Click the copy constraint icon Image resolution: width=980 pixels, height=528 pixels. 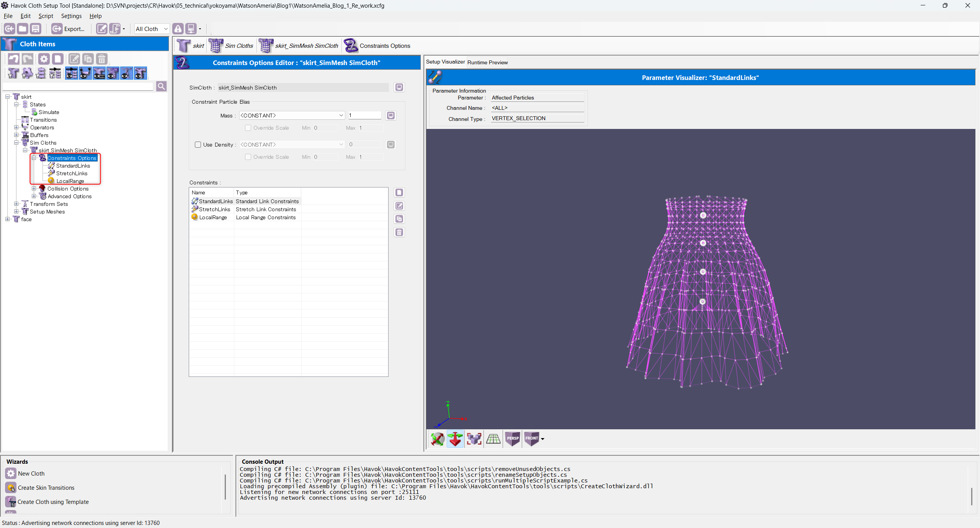click(399, 219)
